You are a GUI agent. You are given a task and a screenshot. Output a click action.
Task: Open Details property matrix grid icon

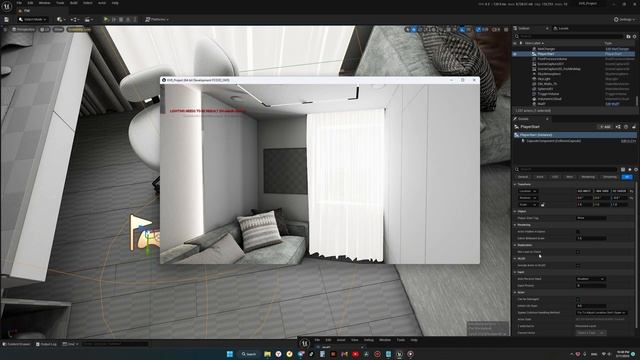[x=622, y=169]
